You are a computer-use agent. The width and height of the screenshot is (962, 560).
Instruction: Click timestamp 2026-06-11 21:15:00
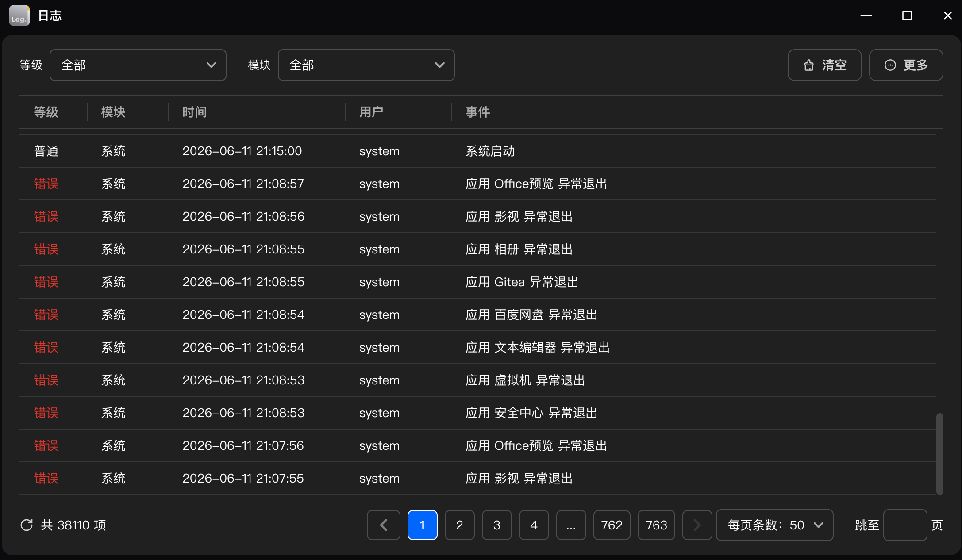[242, 151]
